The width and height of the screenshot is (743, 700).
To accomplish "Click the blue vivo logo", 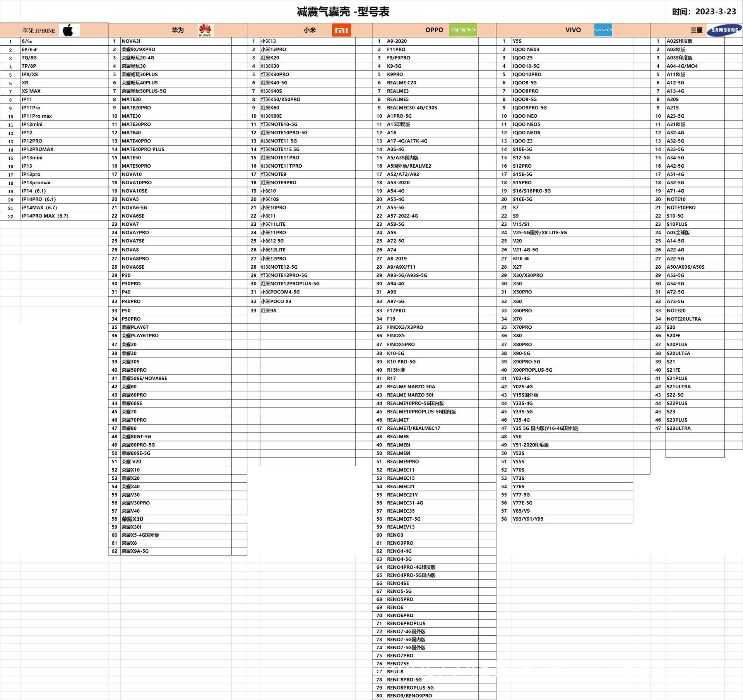I will tap(603, 30).
